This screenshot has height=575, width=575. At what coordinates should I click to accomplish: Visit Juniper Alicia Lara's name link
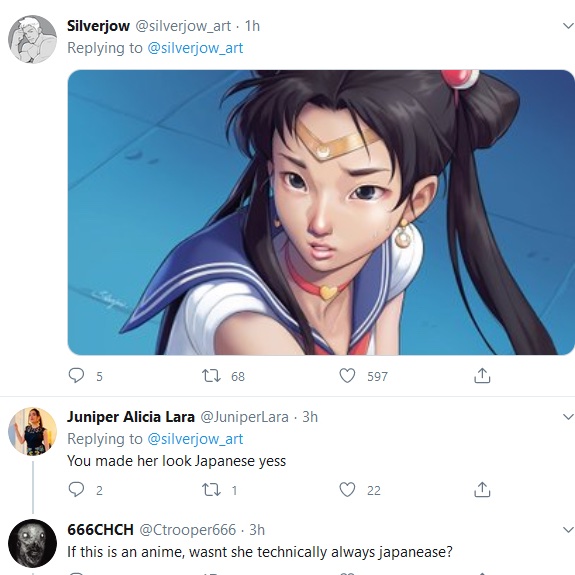tap(131, 417)
